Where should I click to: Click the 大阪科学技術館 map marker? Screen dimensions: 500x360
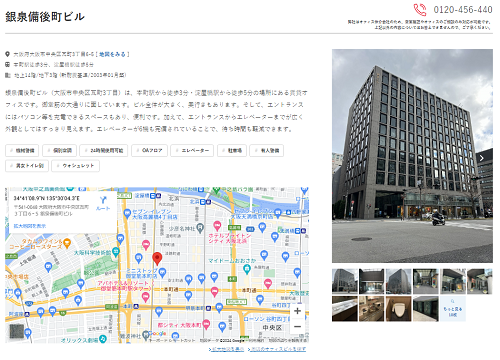coord(116,252)
